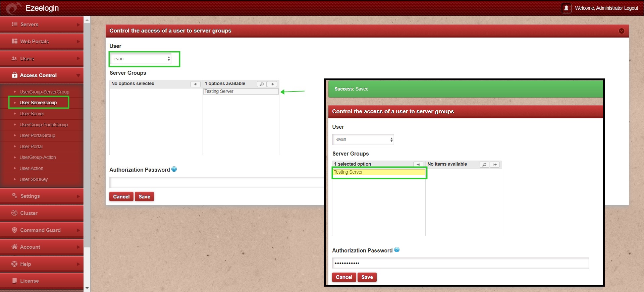Click the Help menu label
The width and height of the screenshot is (644, 292).
(25, 264)
